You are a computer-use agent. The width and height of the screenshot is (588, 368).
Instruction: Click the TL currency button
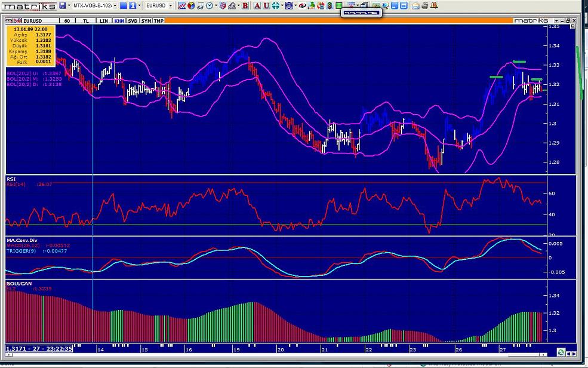[85, 20]
